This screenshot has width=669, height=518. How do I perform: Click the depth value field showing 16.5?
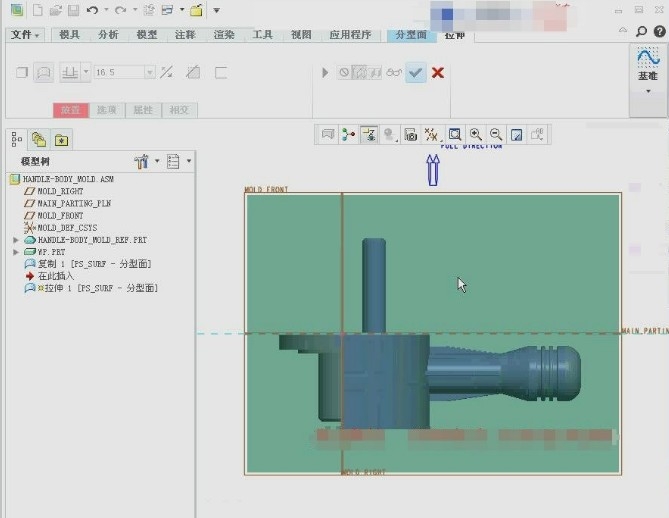(x=119, y=72)
